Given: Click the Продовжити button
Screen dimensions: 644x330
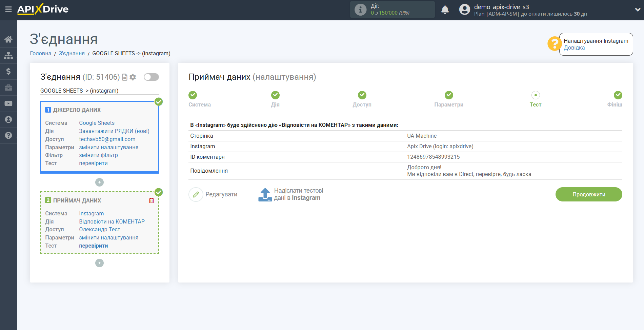Looking at the screenshot, I should [x=589, y=194].
